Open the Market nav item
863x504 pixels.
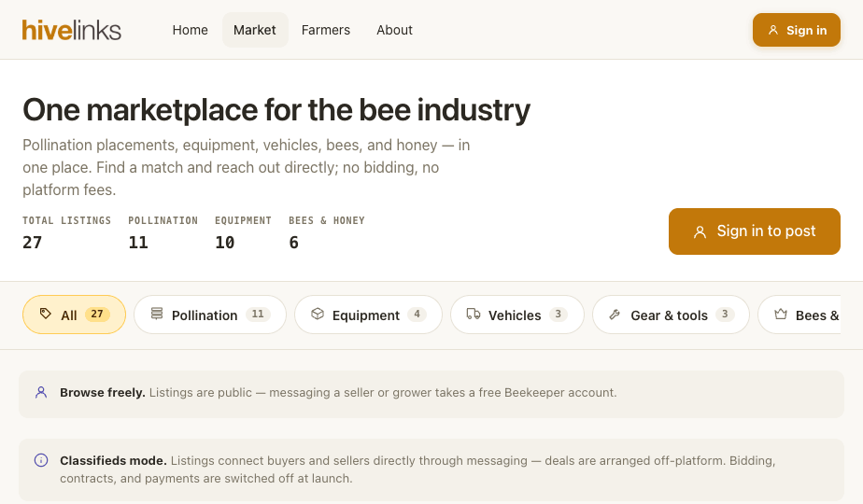[x=255, y=30]
